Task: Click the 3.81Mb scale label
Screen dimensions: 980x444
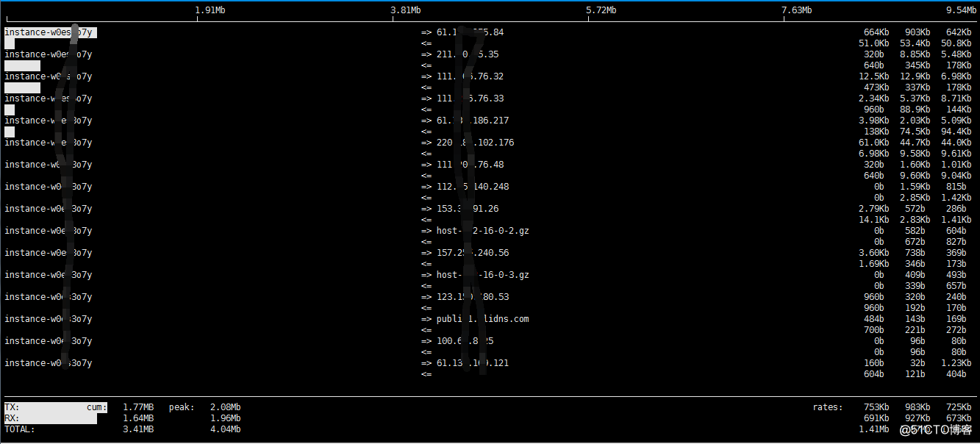Action: tap(406, 10)
